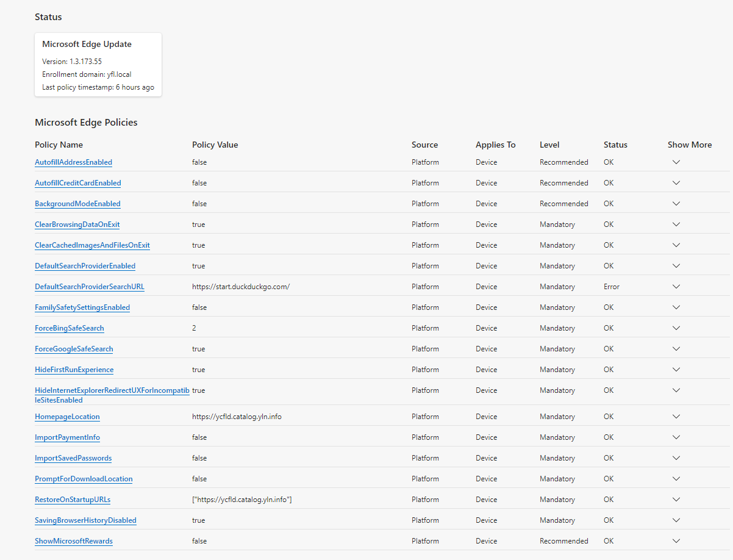Select the https://start.duckduckgo.com/ policy value
Screen dimensions: 733x560
pyautogui.click(x=241, y=287)
